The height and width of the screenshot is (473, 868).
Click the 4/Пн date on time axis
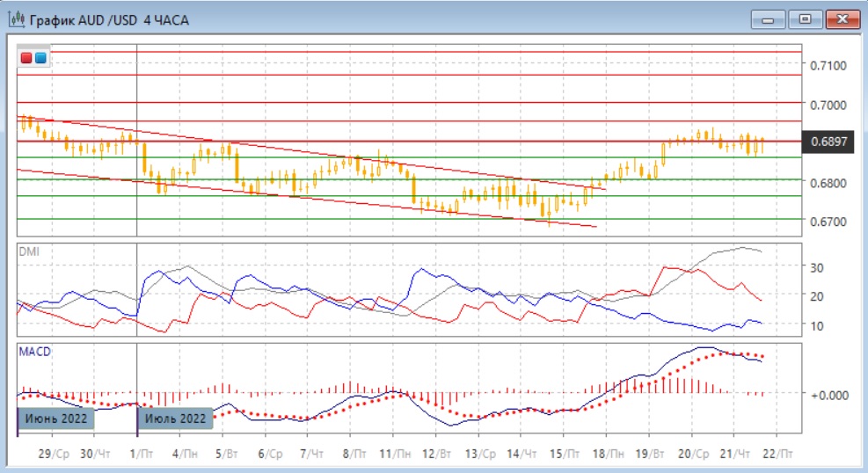(x=184, y=453)
